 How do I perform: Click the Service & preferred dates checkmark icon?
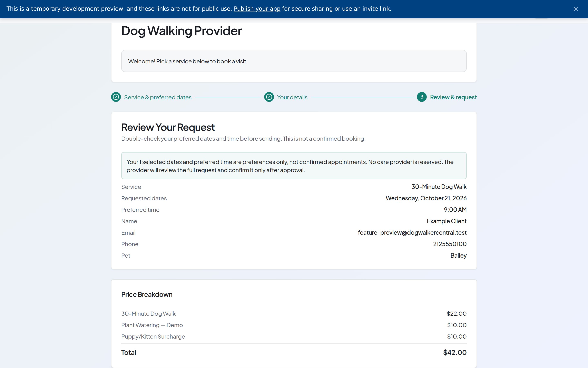(x=116, y=97)
